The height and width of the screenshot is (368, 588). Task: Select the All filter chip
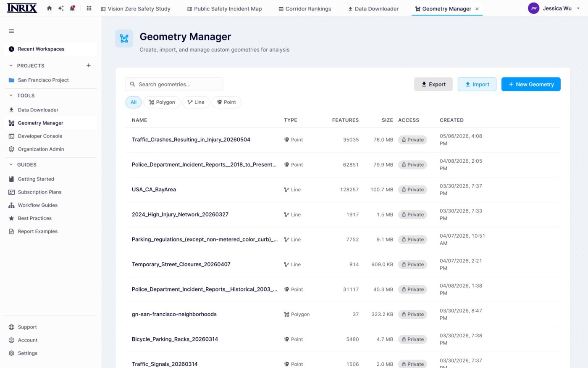pyautogui.click(x=134, y=102)
